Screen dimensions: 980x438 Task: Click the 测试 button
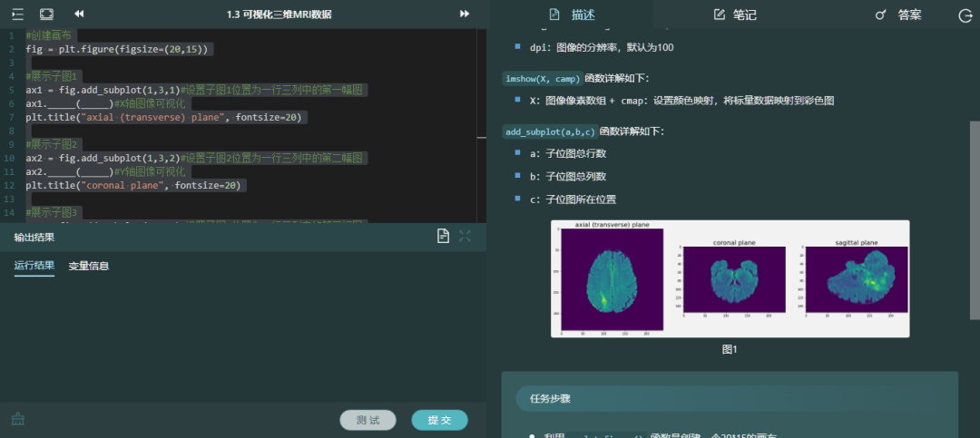coord(368,421)
